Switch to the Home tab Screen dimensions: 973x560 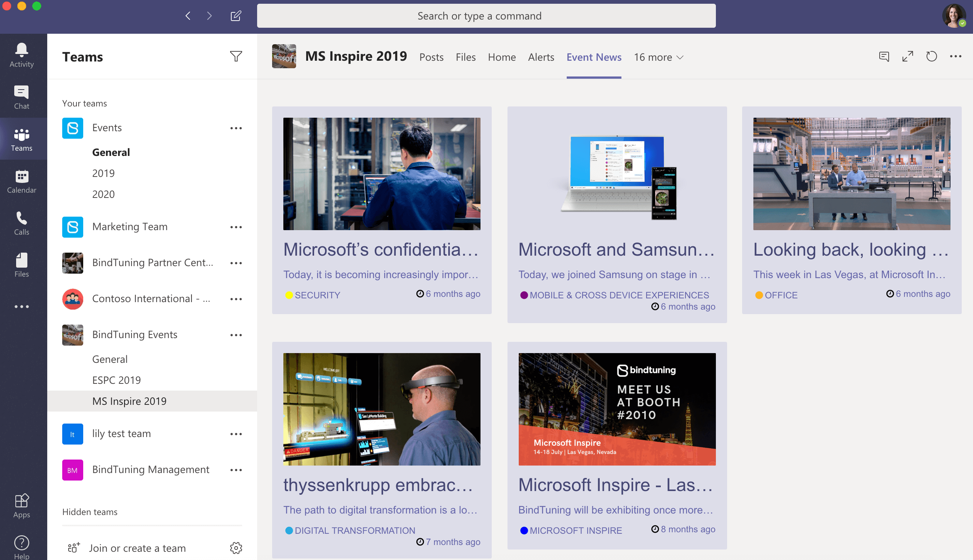tap(501, 57)
